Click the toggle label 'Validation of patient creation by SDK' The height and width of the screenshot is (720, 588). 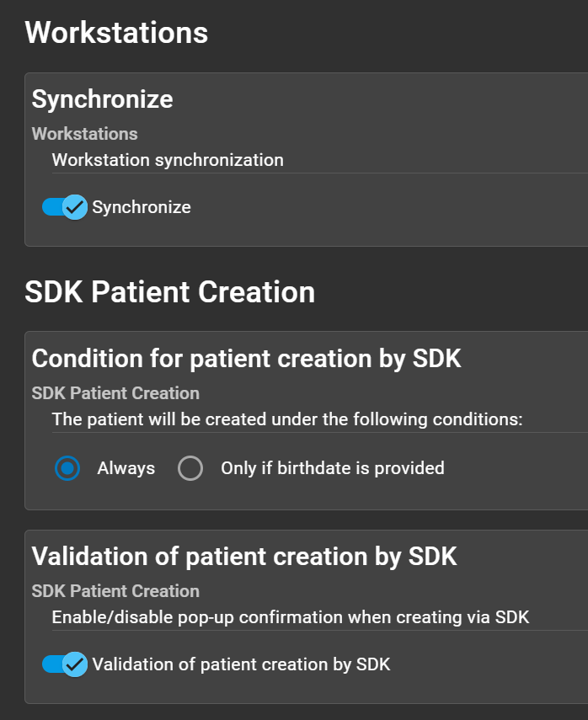(x=241, y=664)
